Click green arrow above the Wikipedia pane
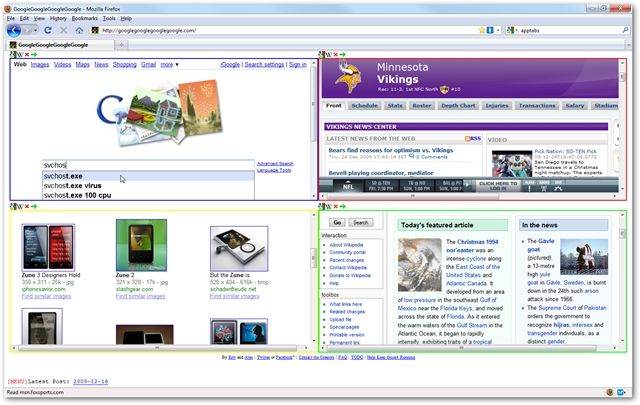 [x=342, y=206]
